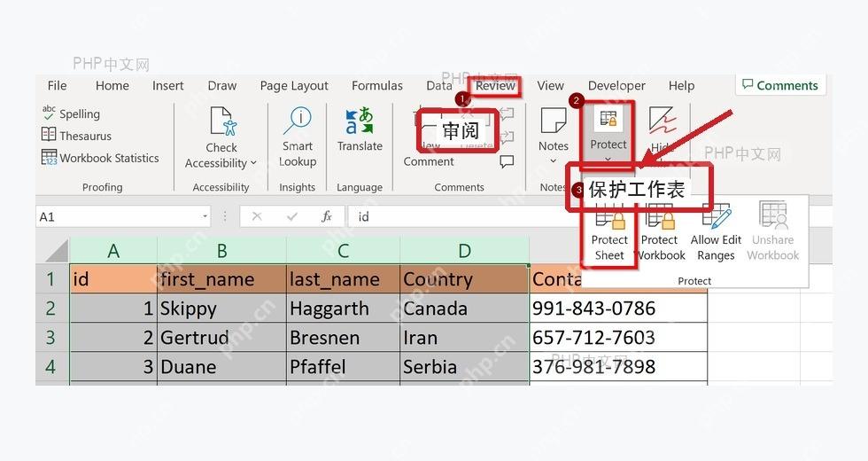Screen dimensions: 868x461
Task: Open Smart Lookup
Action: coord(298,137)
